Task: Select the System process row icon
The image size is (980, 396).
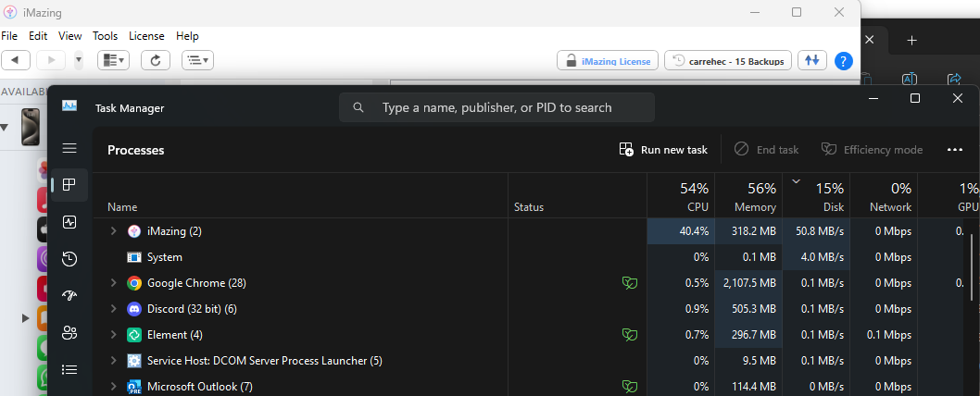Action: click(133, 257)
